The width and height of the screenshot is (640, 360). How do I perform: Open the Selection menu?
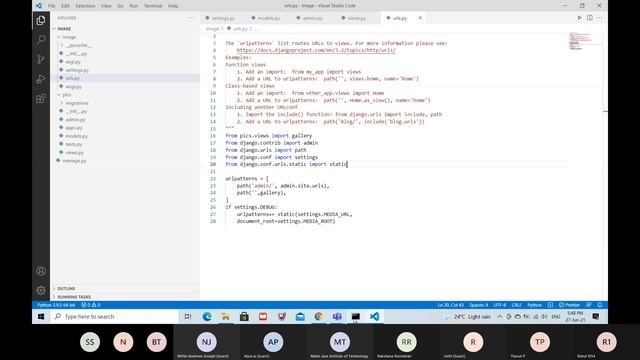pyautogui.click(x=85, y=6)
